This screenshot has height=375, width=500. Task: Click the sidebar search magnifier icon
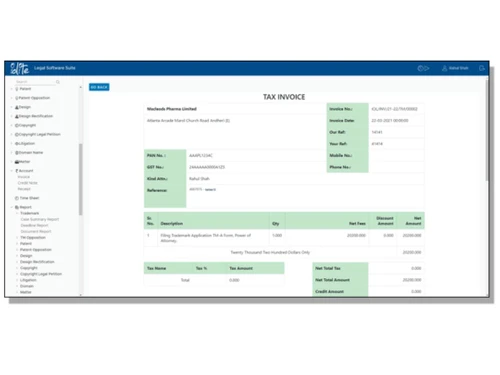click(x=58, y=82)
